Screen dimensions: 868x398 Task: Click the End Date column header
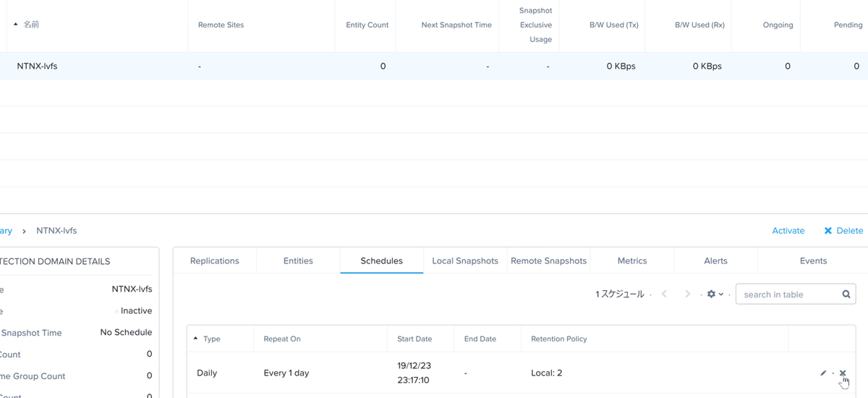coord(480,339)
